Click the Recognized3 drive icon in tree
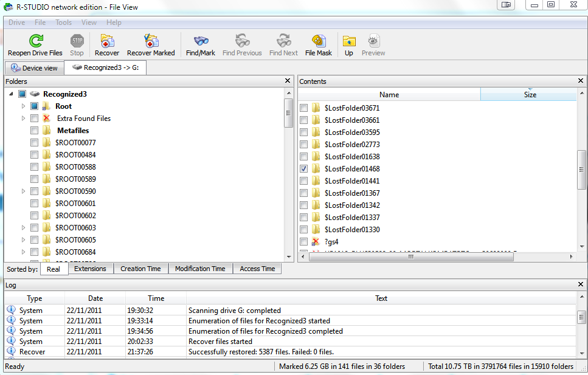The width and height of the screenshot is (588, 375). click(x=35, y=94)
